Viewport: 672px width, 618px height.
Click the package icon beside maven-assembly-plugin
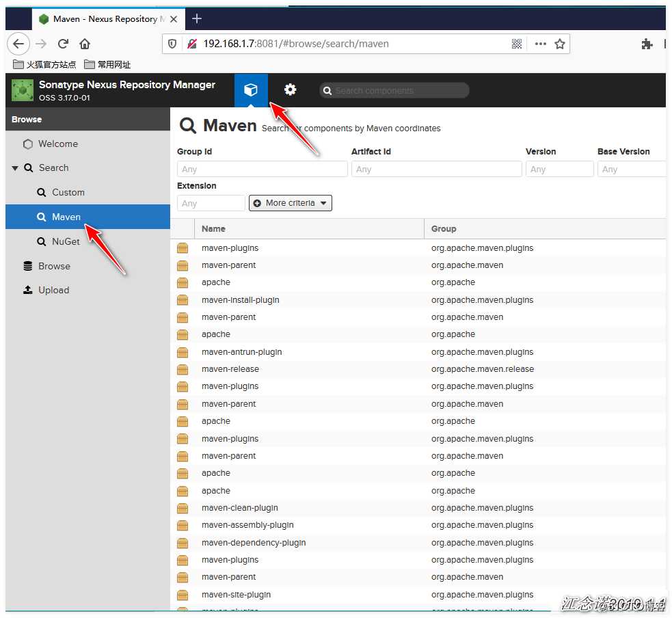click(183, 525)
